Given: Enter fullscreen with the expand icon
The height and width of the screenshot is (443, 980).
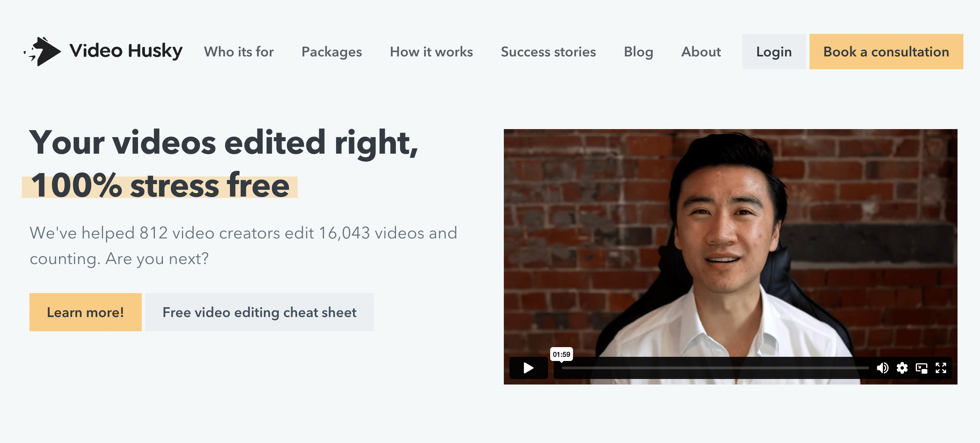Looking at the screenshot, I should [941, 368].
